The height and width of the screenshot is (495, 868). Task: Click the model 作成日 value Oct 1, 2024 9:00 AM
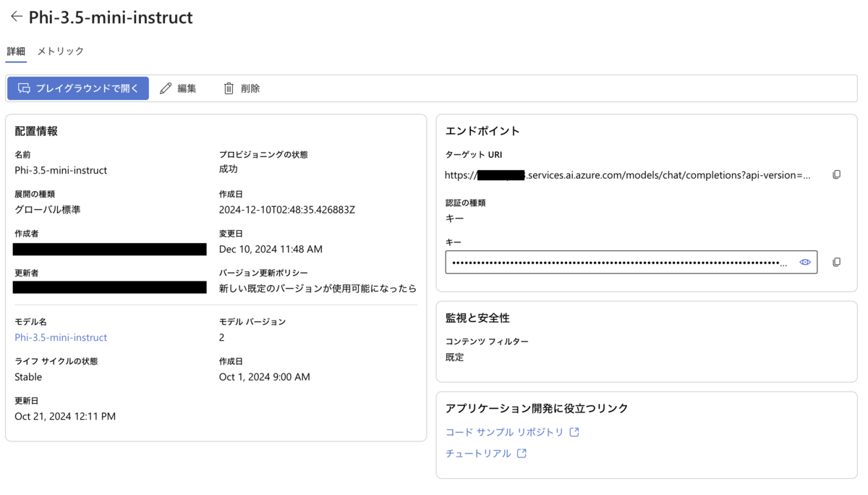click(265, 377)
